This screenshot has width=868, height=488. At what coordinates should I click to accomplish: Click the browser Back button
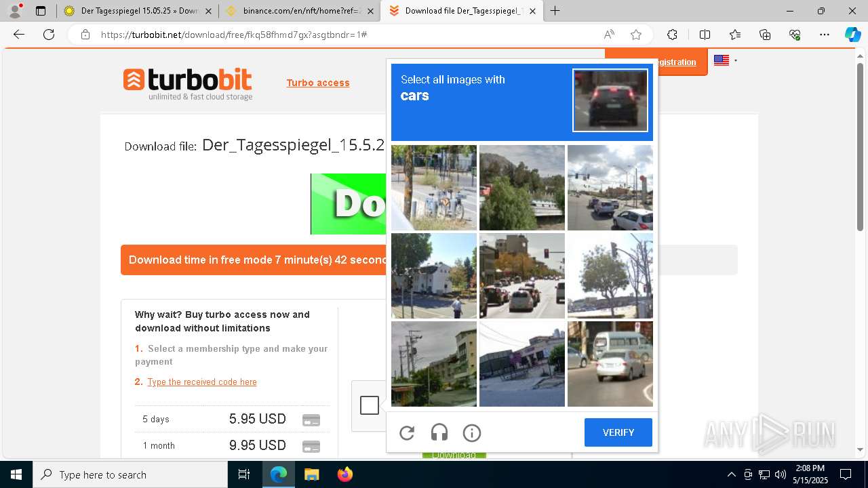point(19,35)
